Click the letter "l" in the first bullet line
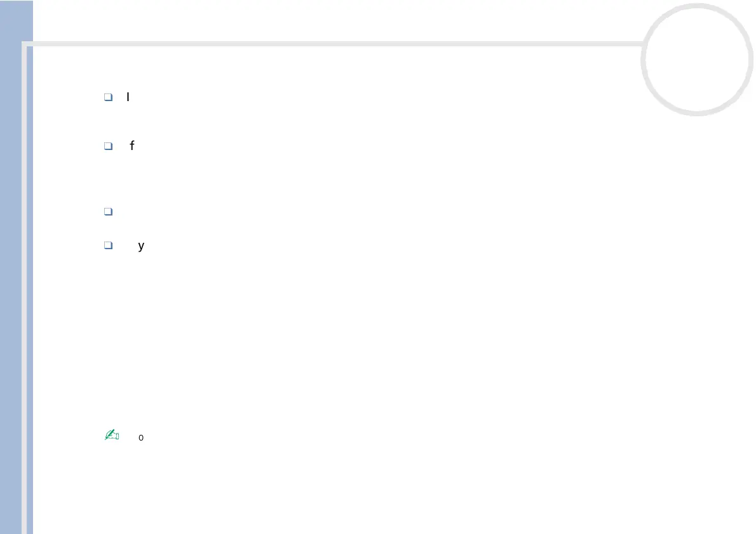Viewport: 756px width, 534px height. [128, 97]
